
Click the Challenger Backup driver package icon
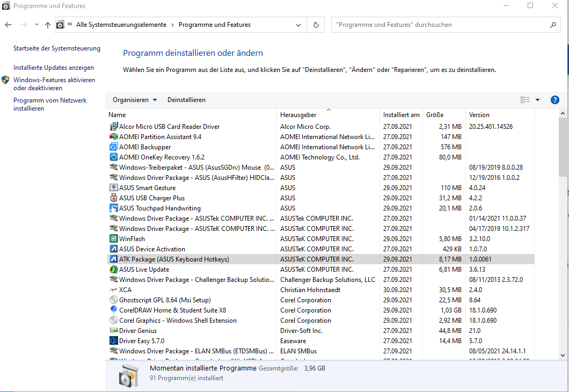pos(114,279)
